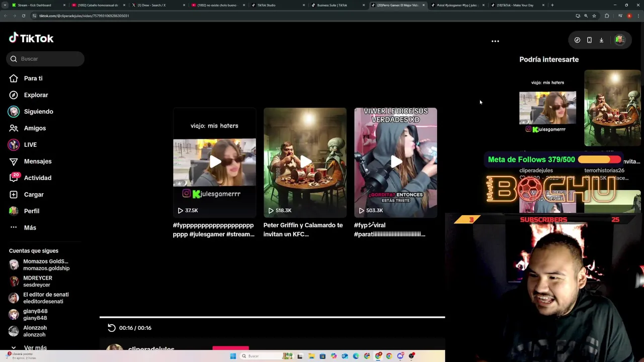Click the #fyppppp #julesgamer video caption
The image size is (644, 362).
[213, 230]
